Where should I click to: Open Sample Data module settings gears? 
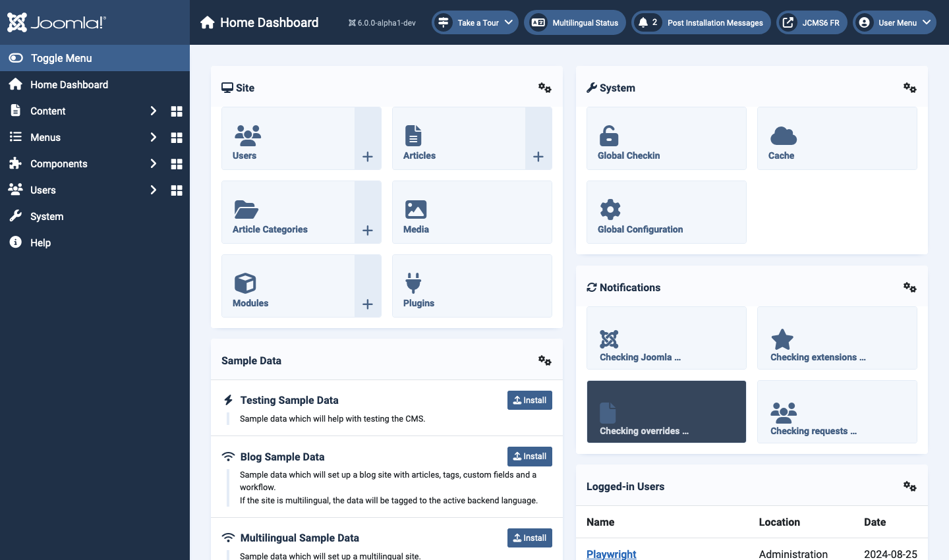tap(544, 360)
